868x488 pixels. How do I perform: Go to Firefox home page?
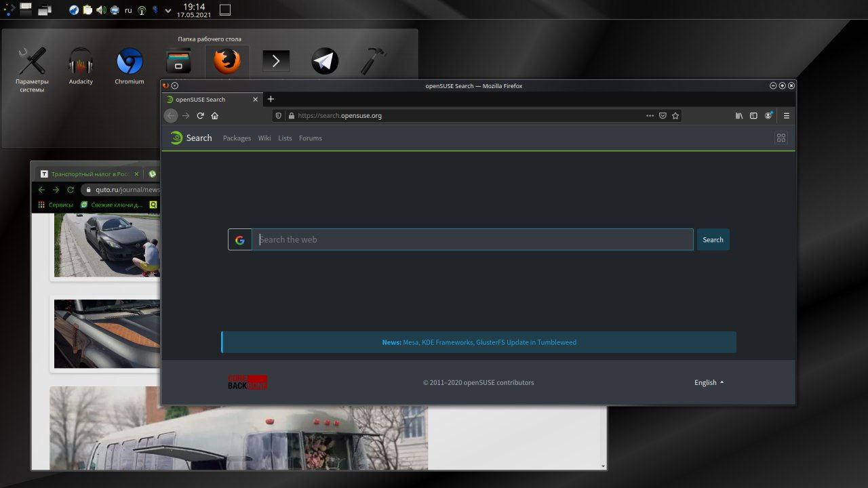[x=215, y=116]
